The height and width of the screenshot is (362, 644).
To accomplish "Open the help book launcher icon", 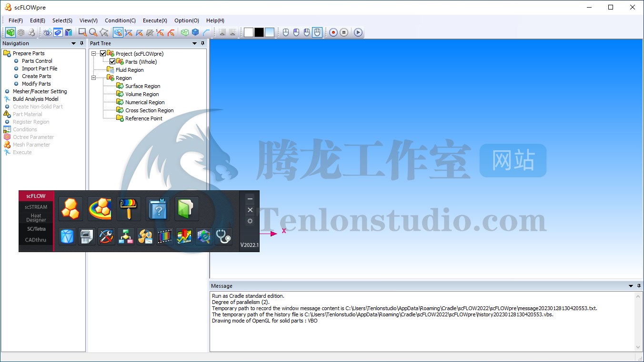I will 158,209.
